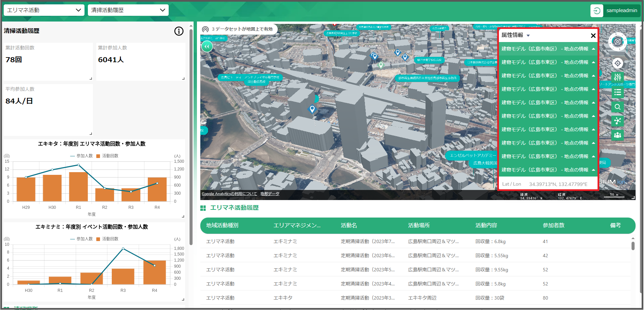The image size is (644, 310).
Task: Click the Lat / Lon coordinates value
Action: coord(558,184)
